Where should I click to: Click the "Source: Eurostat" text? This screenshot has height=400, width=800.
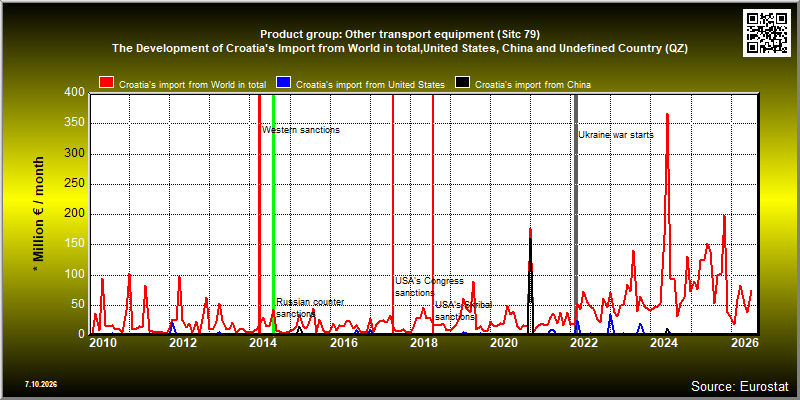coord(740,385)
